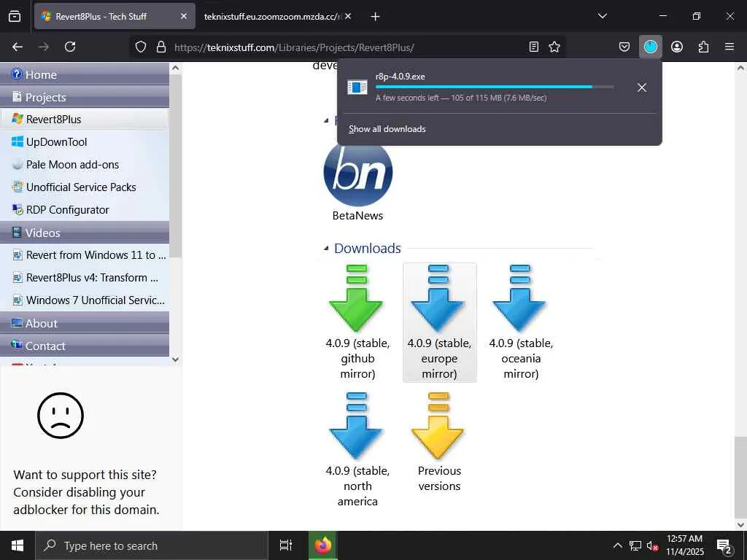Open Pale Moon add-ons
Screen dimensions: 747x560
pyautogui.click(x=85, y=165)
